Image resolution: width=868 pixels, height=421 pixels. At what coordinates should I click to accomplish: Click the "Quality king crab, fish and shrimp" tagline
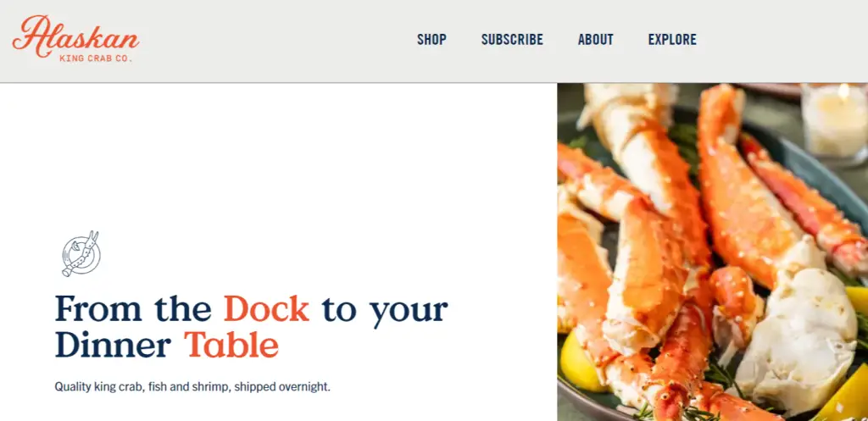coord(142,387)
